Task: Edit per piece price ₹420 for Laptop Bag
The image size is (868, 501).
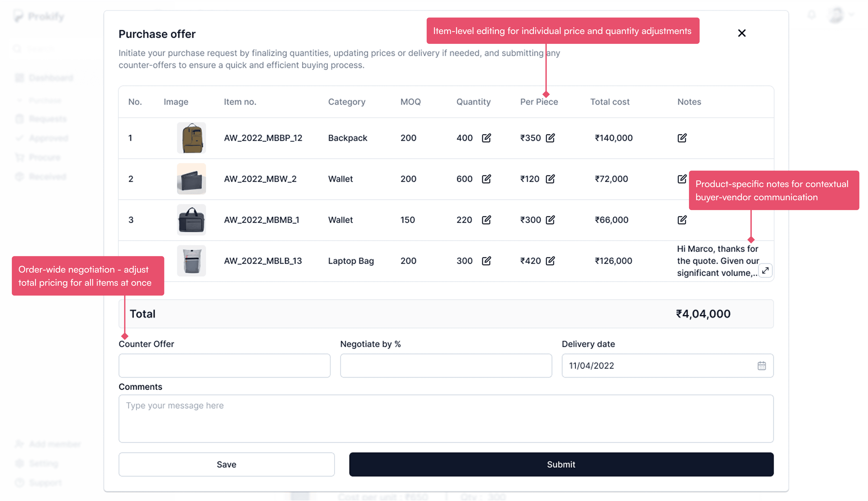Action: tap(550, 261)
